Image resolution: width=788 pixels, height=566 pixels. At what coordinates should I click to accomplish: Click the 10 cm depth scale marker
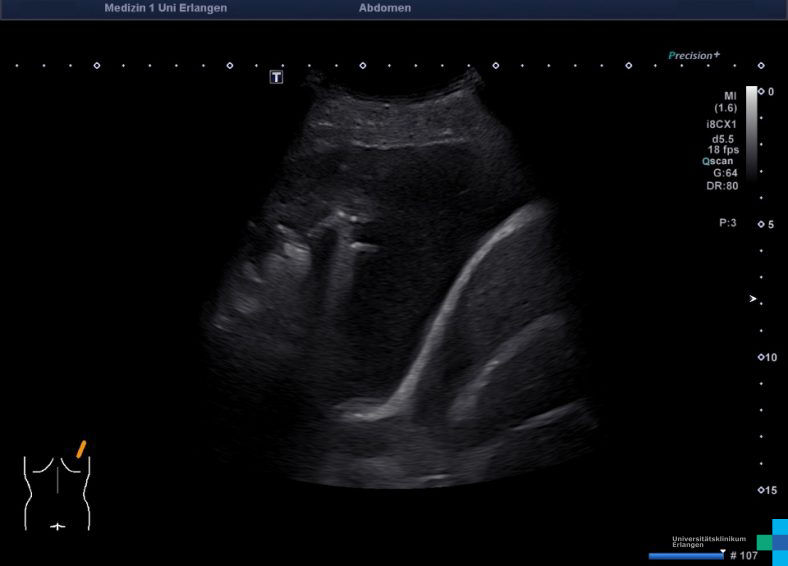[761, 357]
